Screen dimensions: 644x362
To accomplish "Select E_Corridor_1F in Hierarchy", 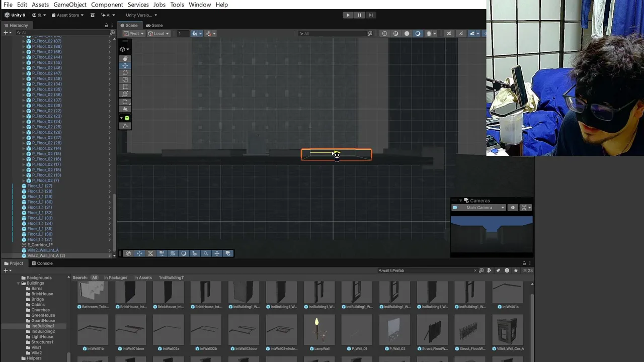I will [40, 245].
